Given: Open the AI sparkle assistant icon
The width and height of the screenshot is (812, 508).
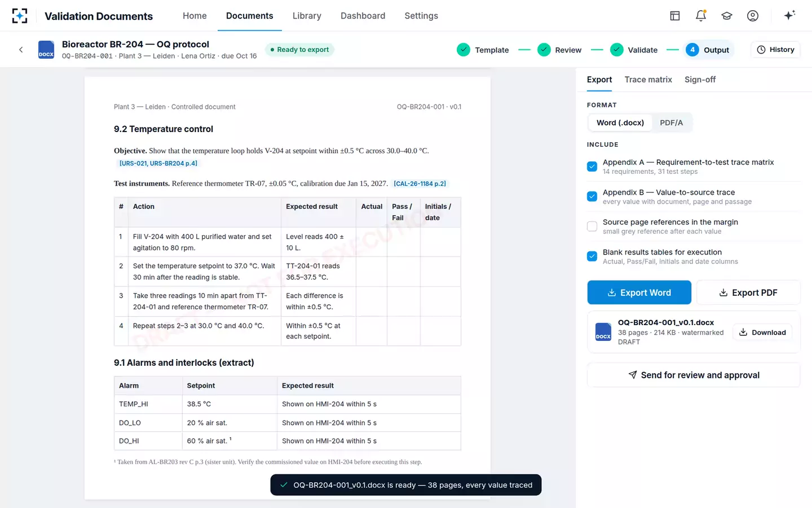Looking at the screenshot, I should click(789, 15).
